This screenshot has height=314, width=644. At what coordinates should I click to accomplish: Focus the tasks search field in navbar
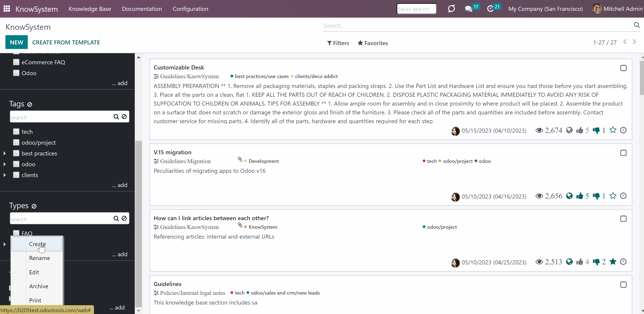(x=416, y=9)
